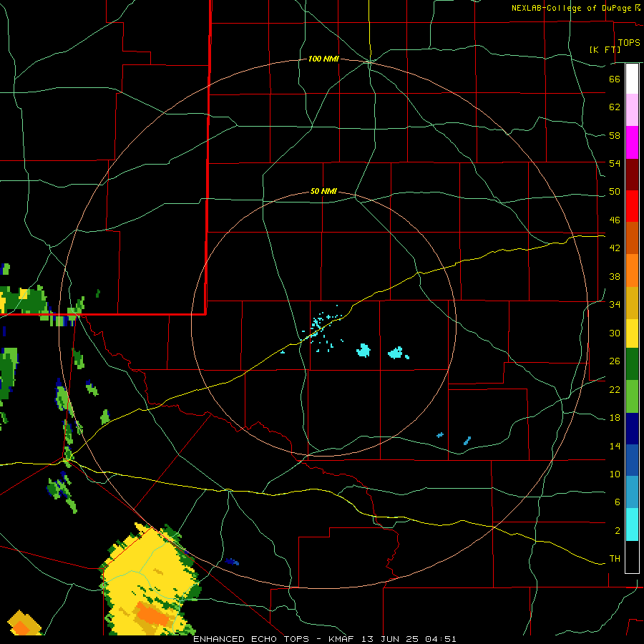Click the [K FT] units label
This screenshot has width=644, height=644.
(605, 49)
